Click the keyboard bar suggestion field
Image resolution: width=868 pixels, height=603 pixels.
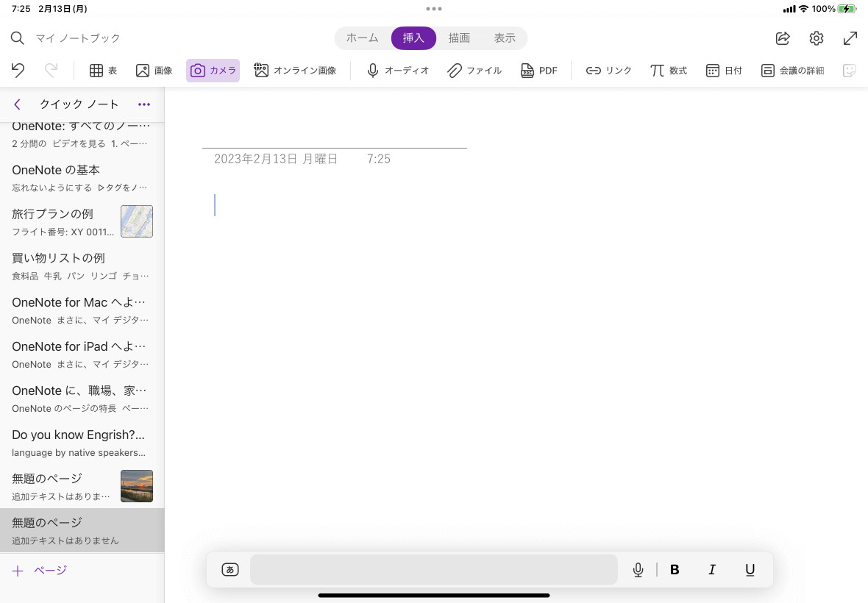click(433, 569)
